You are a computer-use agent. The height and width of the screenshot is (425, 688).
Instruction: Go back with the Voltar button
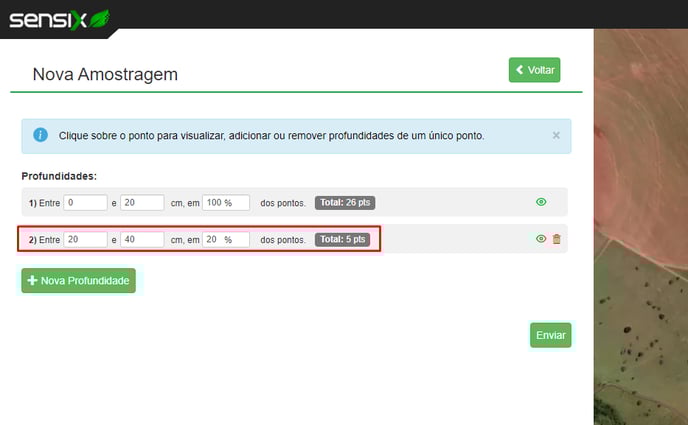pyautogui.click(x=534, y=70)
